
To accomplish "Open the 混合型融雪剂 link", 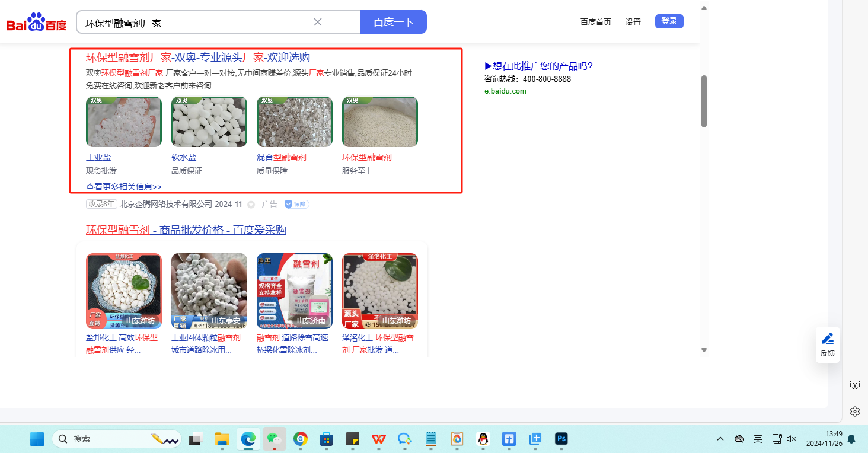I will tap(282, 157).
